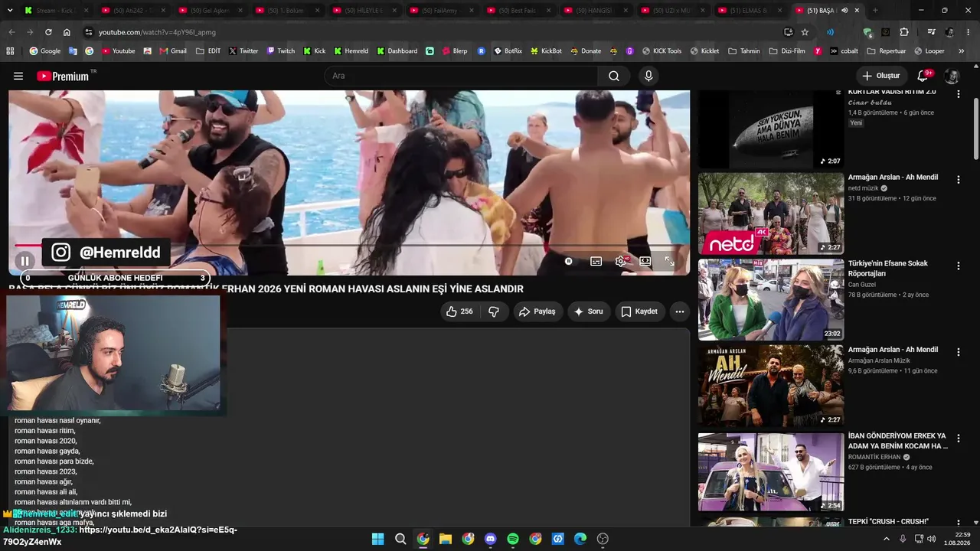Open the browser extensions puzzle menu
980x551 pixels.
coord(904,32)
